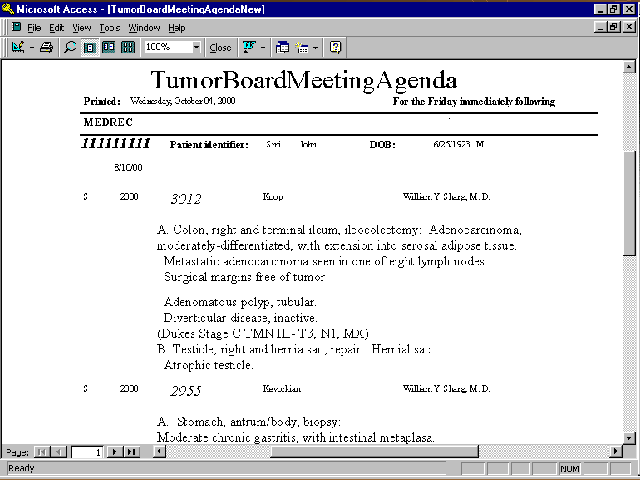Open the Window menu
The image size is (640, 480).
144,27
